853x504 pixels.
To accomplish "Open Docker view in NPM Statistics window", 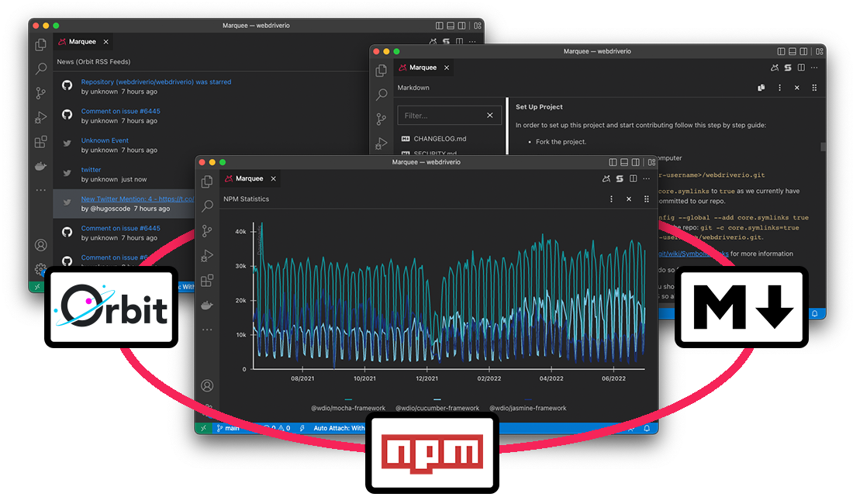I will pos(207,305).
